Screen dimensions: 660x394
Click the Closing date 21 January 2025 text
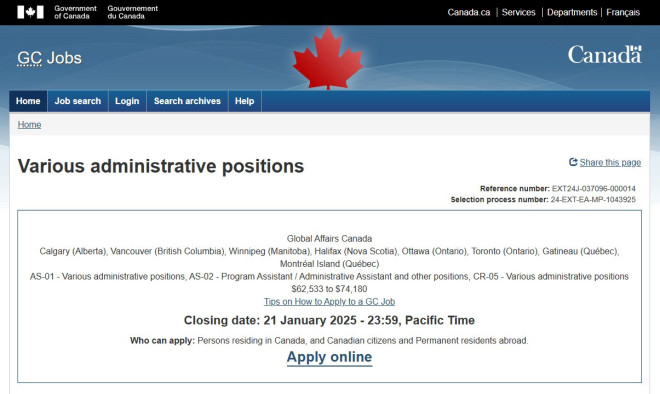click(329, 320)
